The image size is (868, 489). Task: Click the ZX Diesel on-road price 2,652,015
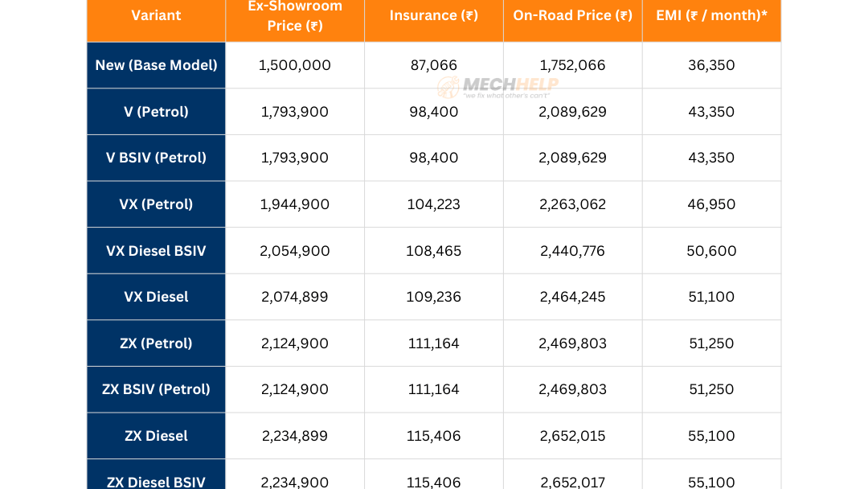pyautogui.click(x=572, y=436)
